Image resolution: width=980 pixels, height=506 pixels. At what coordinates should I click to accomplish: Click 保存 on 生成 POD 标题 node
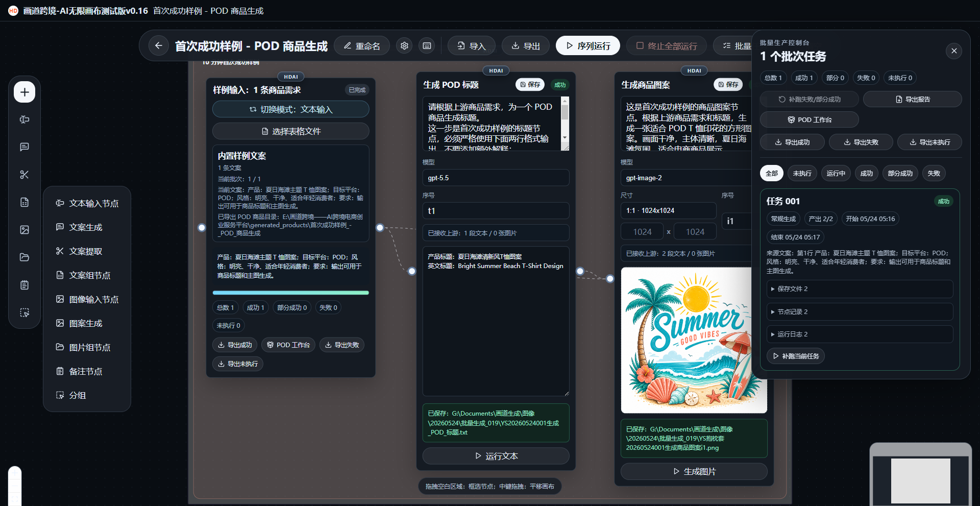click(x=530, y=85)
